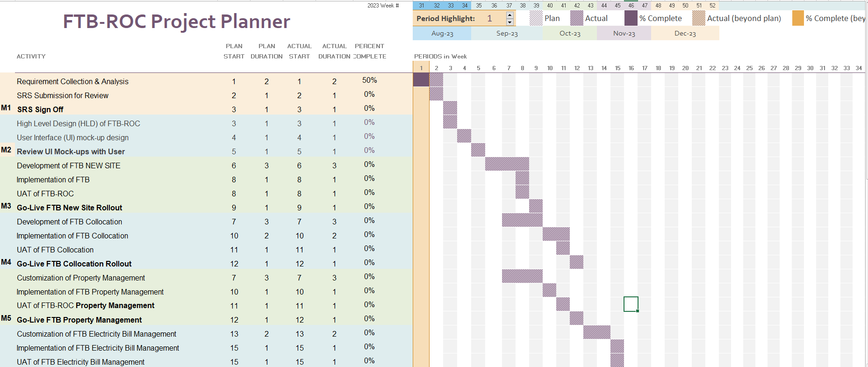Click the hatched Plan legend swatch
This screenshot has width=868, height=367.
click(x=536, y=19)
